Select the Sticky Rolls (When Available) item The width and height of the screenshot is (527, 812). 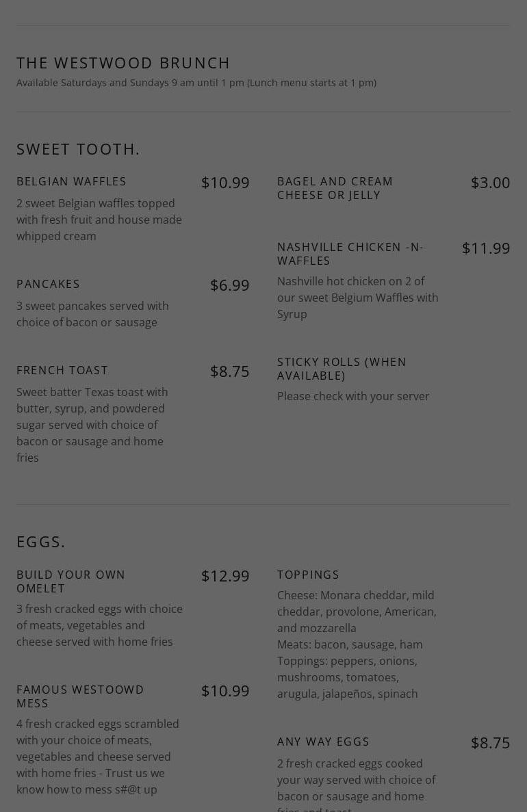click(342, 369)
